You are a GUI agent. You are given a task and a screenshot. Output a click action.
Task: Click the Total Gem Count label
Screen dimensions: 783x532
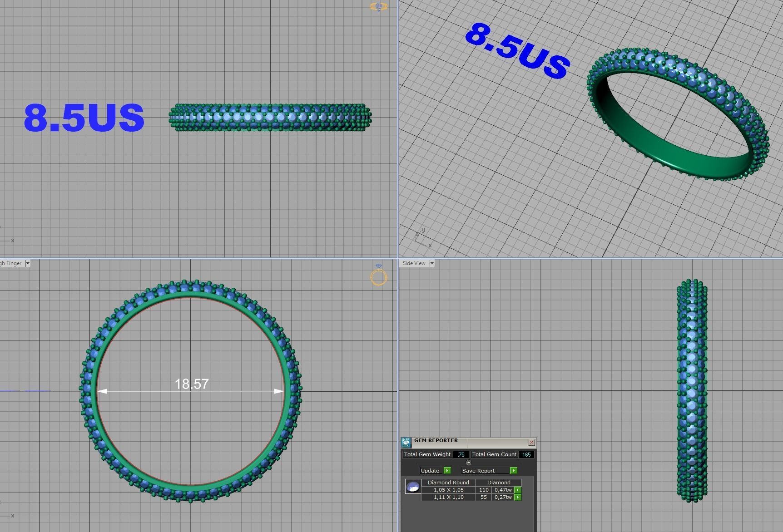pyautogui.click(x=494, y=454)
